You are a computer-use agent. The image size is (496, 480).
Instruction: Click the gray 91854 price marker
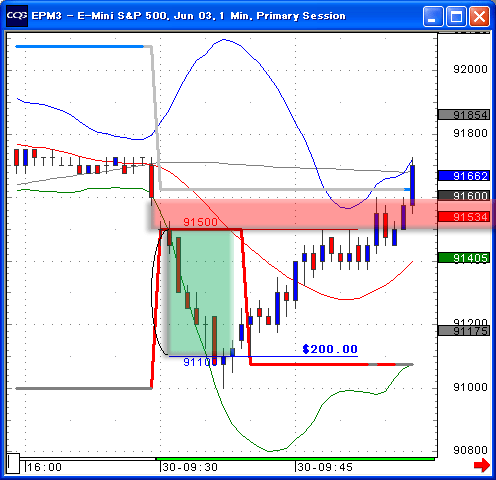[x=464, y=115]
